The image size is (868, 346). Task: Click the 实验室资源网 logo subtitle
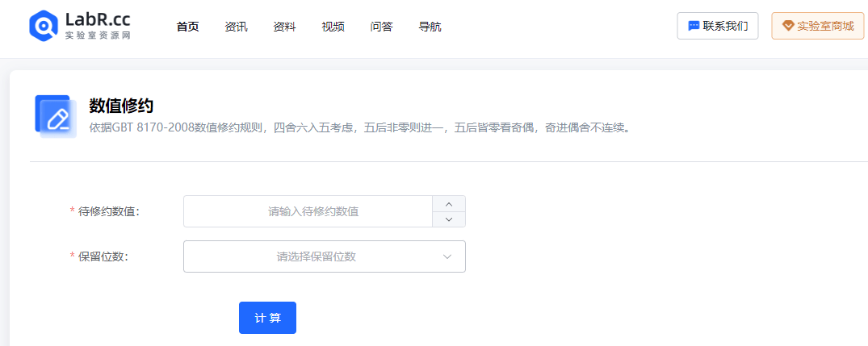[98, 35]
